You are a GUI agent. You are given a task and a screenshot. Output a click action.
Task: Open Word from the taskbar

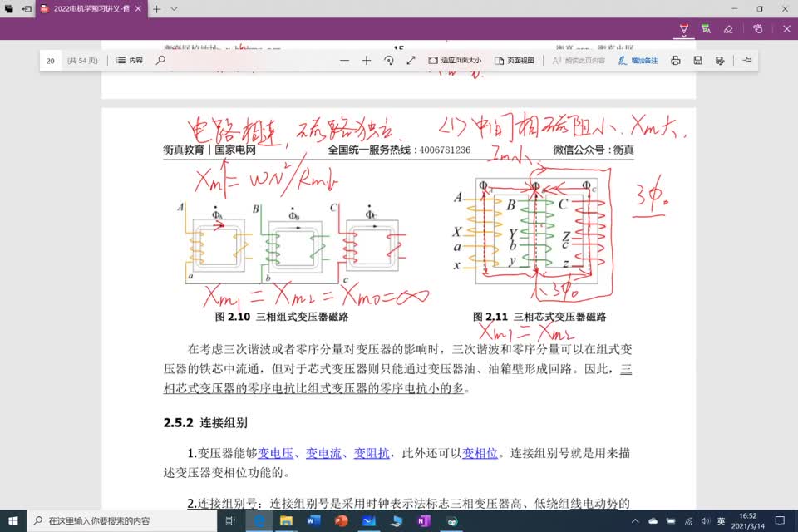(x=313, y=521)
